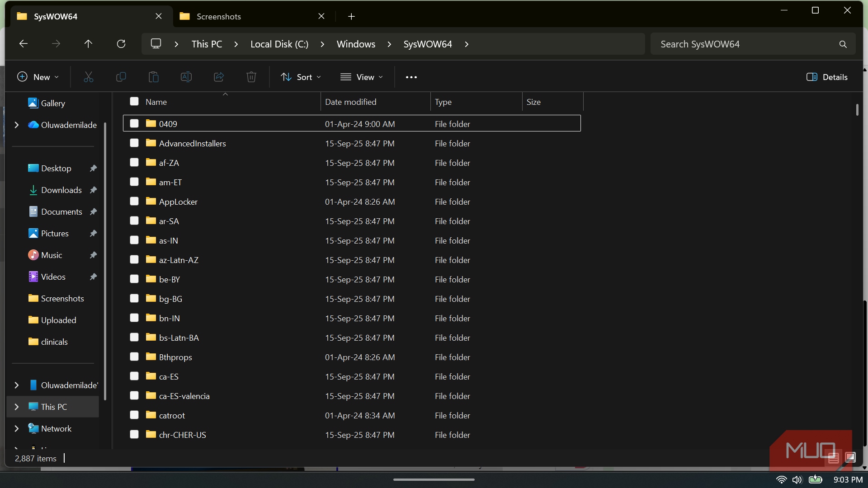Open the Wi-Fi network tray icon

coord(781,479)
